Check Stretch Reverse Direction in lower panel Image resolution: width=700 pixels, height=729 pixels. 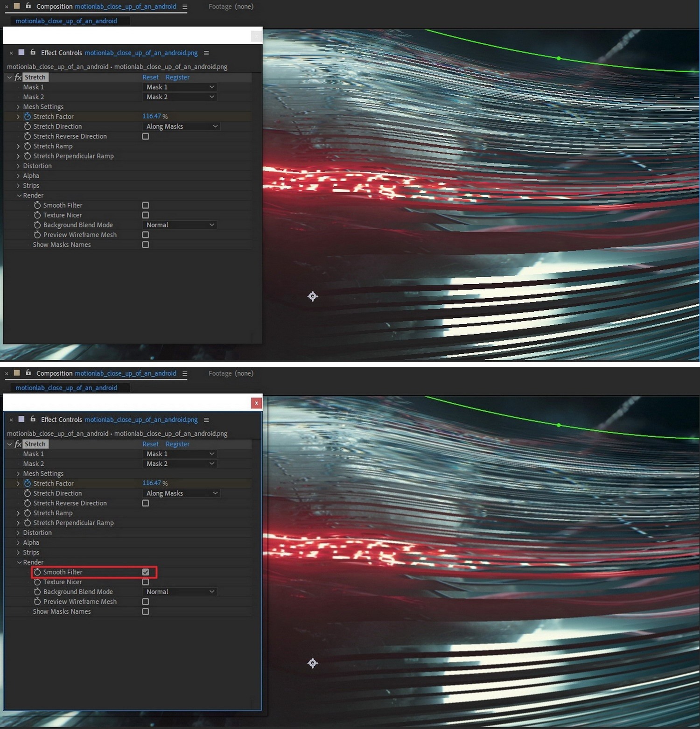pyautogui.click(x=146, y=503)
